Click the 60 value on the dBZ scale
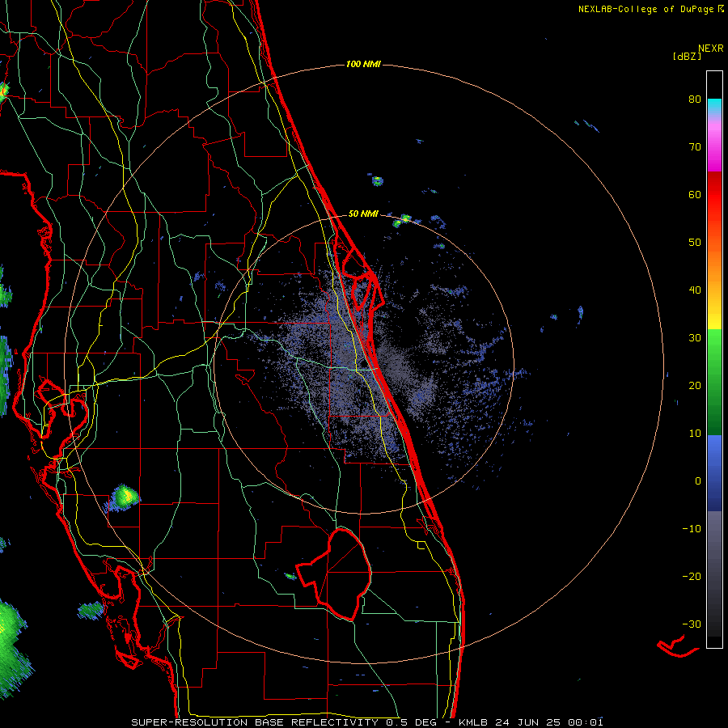The height and width of the screenshot is (728, 728). [695, 194]
